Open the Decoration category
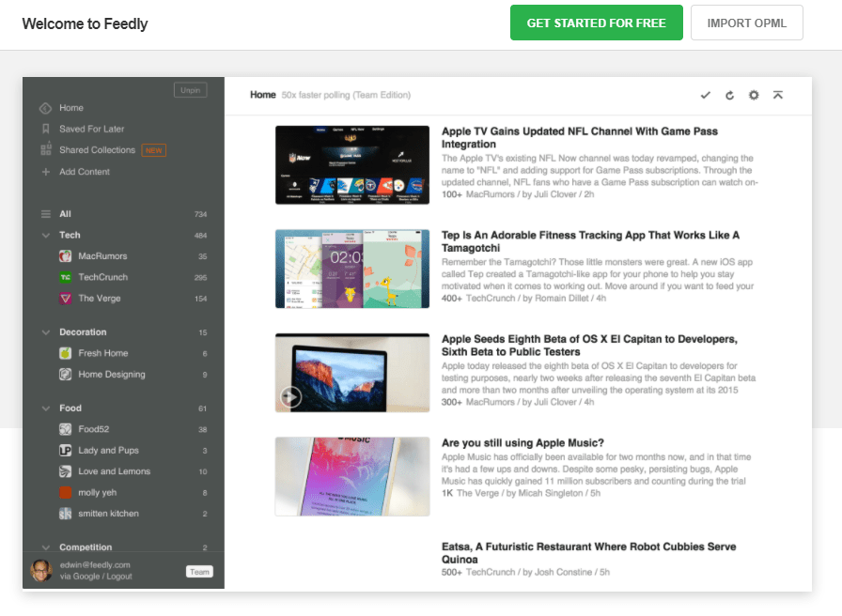 point(83,332)
